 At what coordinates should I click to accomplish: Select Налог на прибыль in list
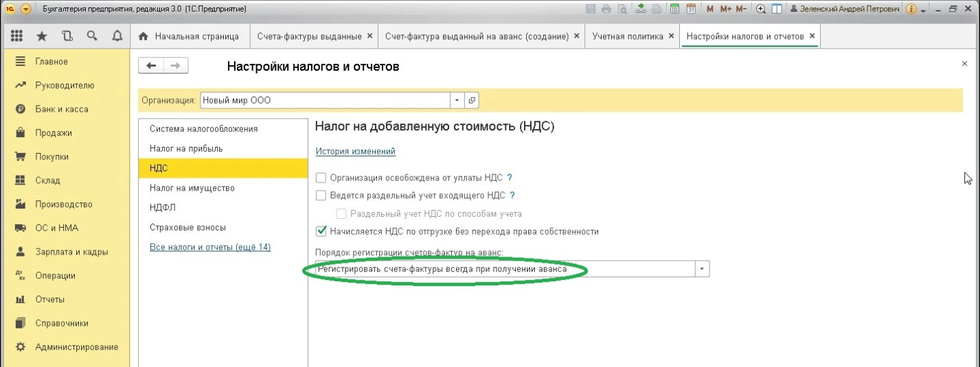(223, 148)
